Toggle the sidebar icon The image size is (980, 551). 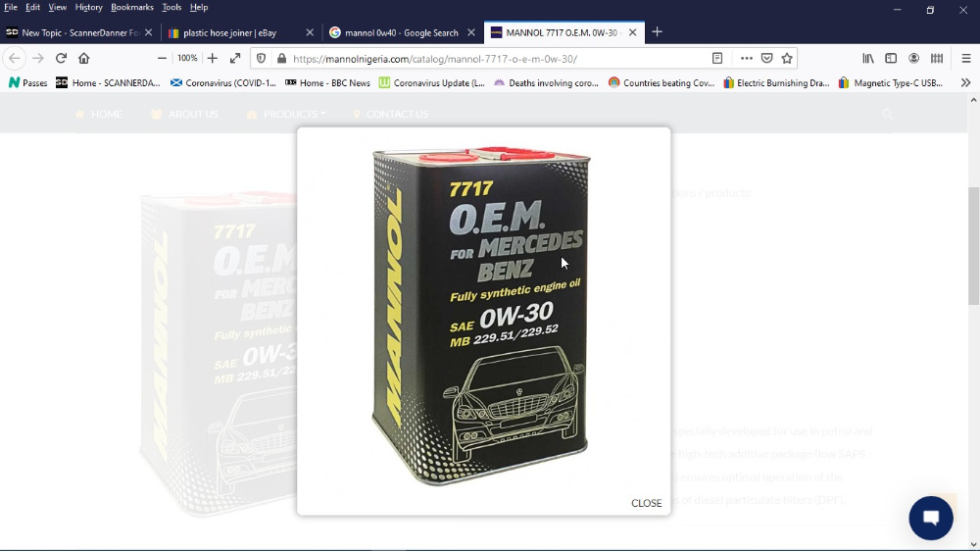tap(891, 58)
